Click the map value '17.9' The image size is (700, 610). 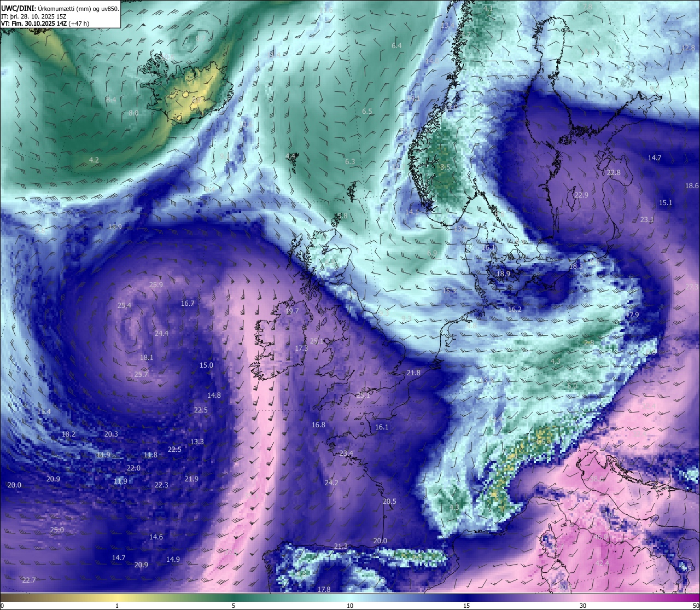632,315
